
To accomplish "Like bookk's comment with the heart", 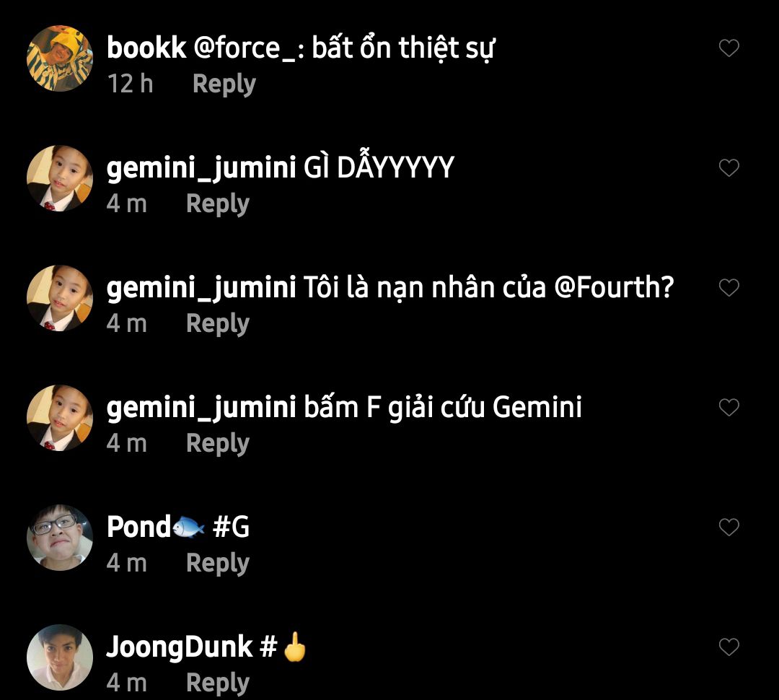I will point(729,48).
